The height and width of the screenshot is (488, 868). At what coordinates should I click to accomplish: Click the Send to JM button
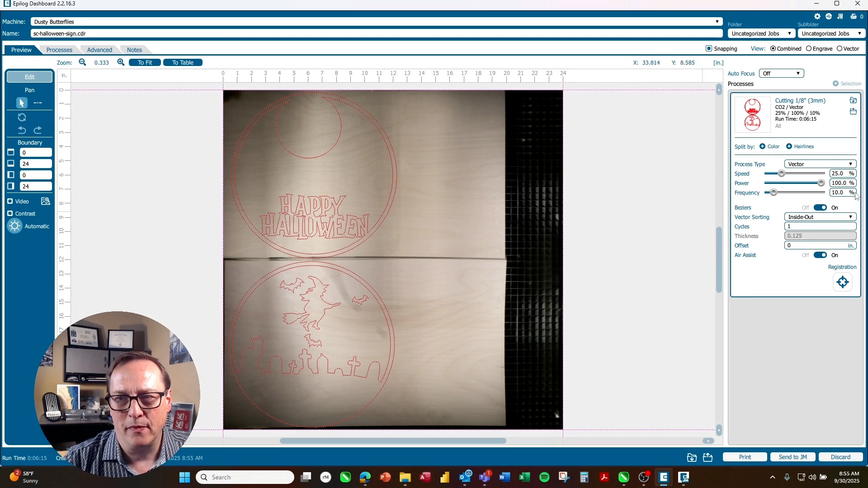pyautogui.click(x=793, y=457)
